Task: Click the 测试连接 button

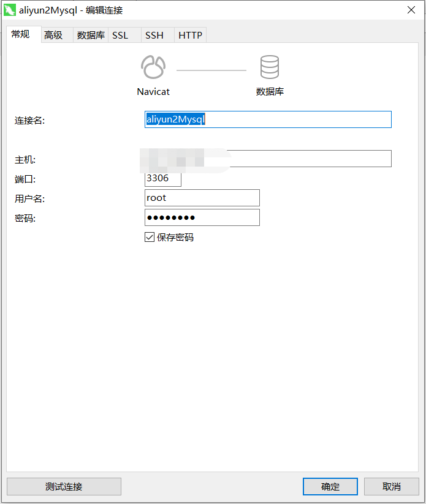Action: (x=64, y=486)
